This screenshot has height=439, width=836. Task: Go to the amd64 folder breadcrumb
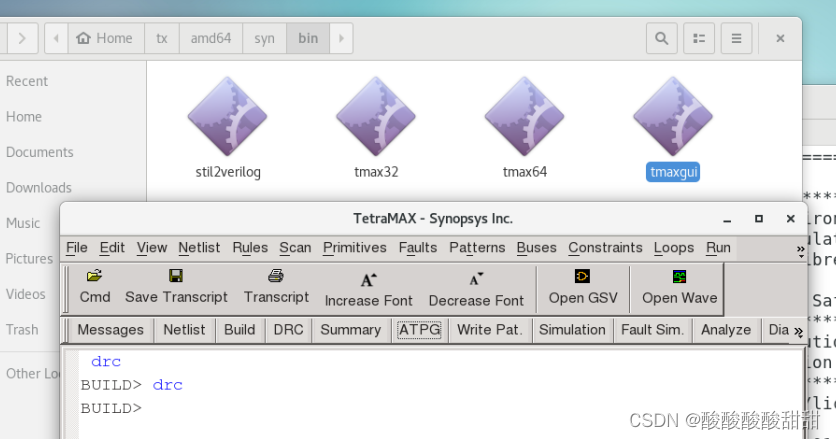(211, 38)
